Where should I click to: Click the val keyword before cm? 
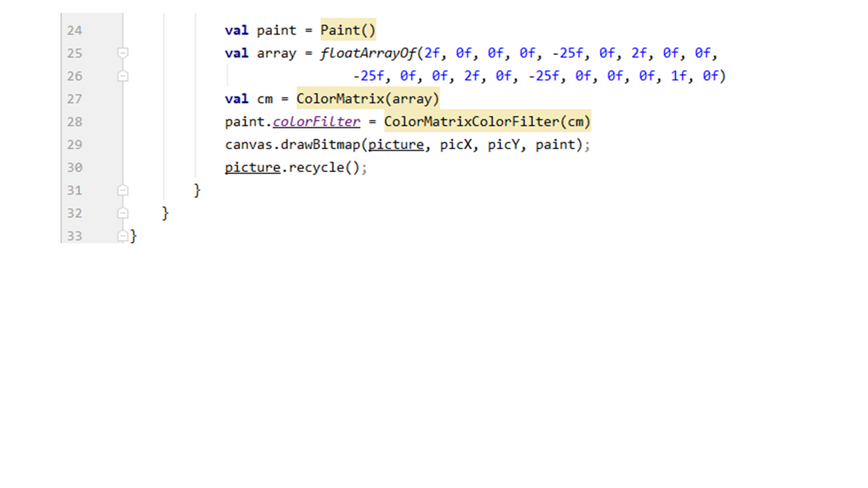pos(236,99)
